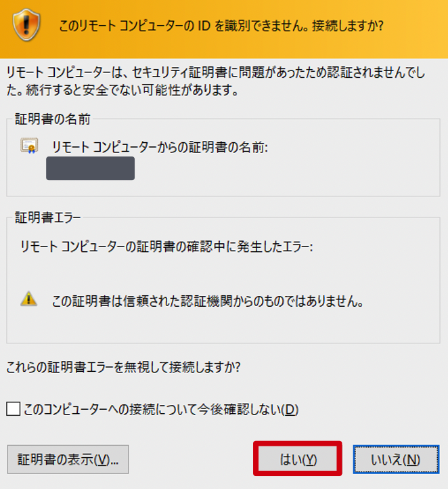
Task: Decline connection with いいえ(N)
Action: [396, 459]
